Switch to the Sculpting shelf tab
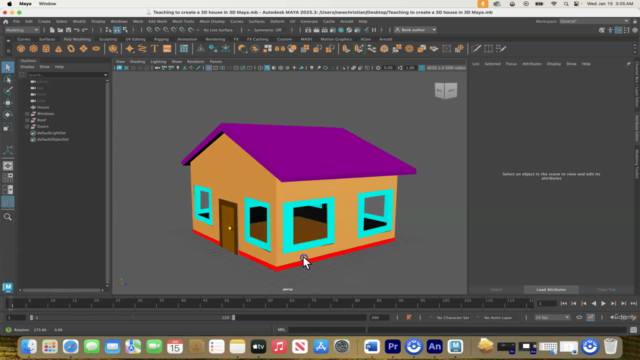 108,39
